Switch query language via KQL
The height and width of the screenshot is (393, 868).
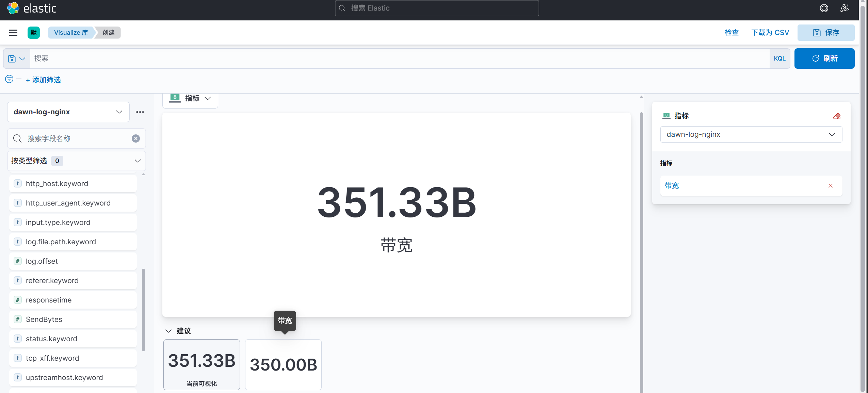click(x=779, y=59)
